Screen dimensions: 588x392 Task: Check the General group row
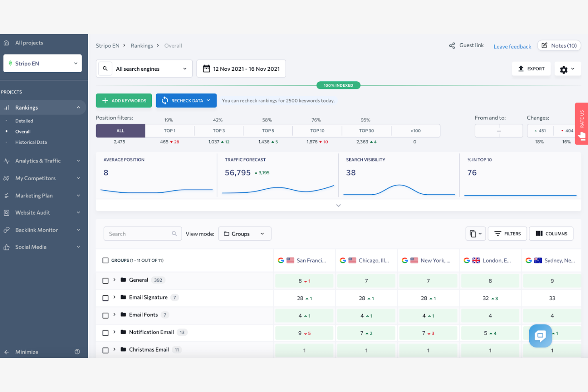105,280
